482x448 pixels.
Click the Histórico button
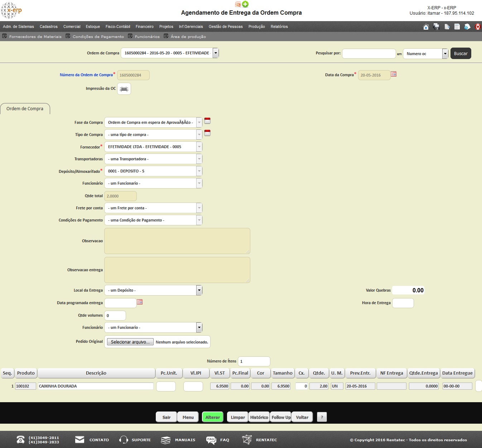259,417
